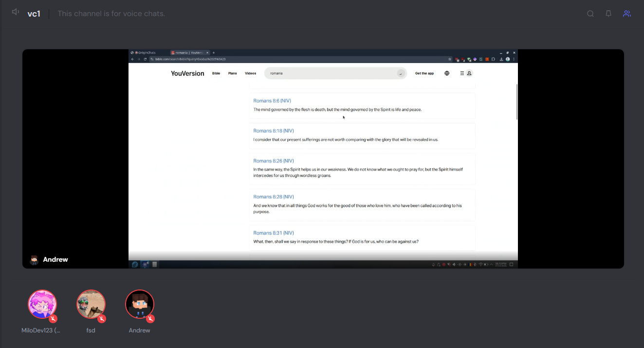This screenshot has height=348, width=644.
Task: Click the vc1 channel name
Action: 34,14
